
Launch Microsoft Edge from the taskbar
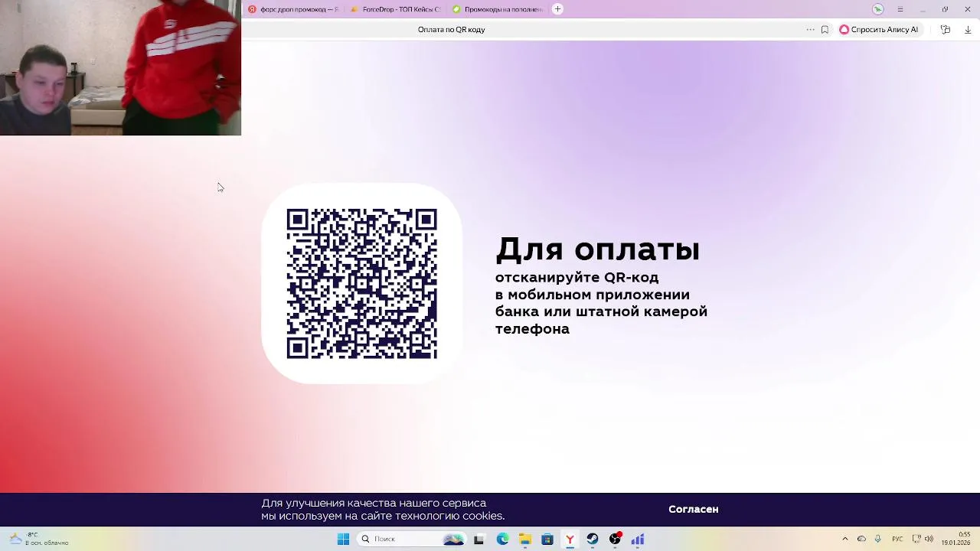[502, 540]
